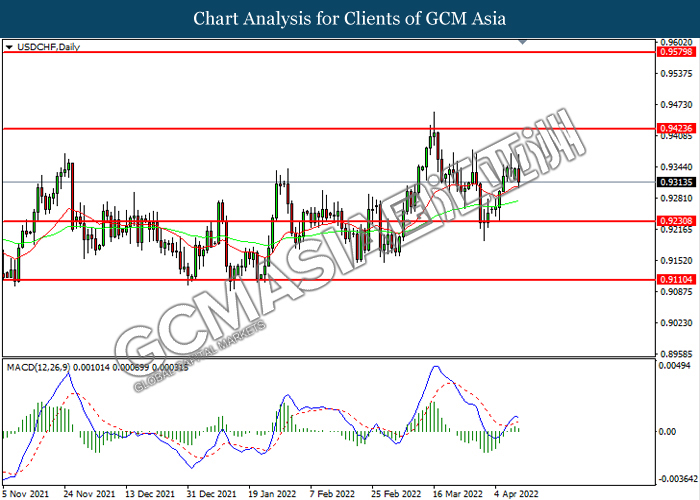The width and height of the screenshot is (700, 500).
Task: Select the 0.94236 resistance price label
Action: click(676, 129)
